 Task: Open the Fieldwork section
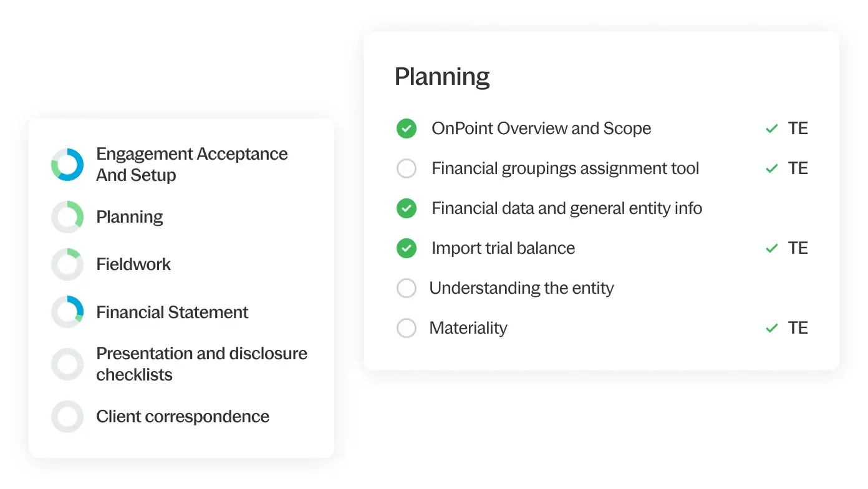[133, 264]
